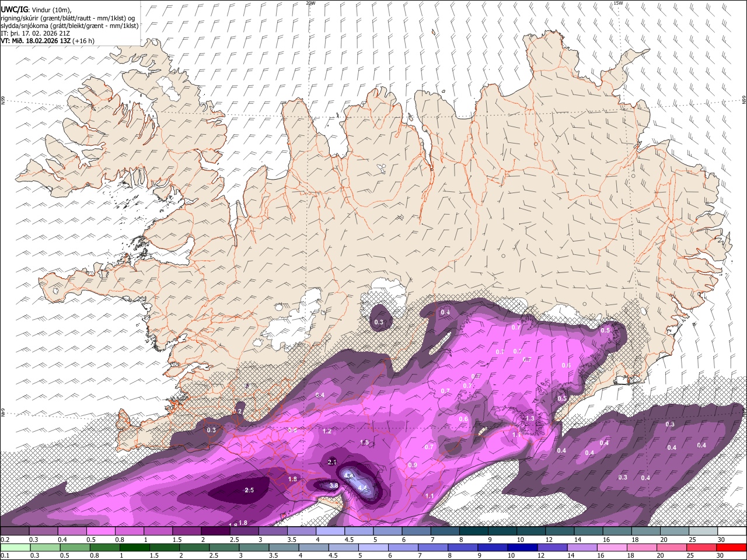Pick the 0.2 swatch in the purple legend row
The width and height of the screenshot is (747, 560).
(x=15, y=531)
